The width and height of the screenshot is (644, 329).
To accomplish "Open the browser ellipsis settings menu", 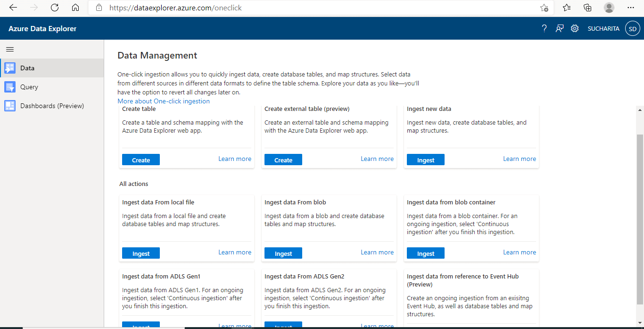I will coord(631,8).
